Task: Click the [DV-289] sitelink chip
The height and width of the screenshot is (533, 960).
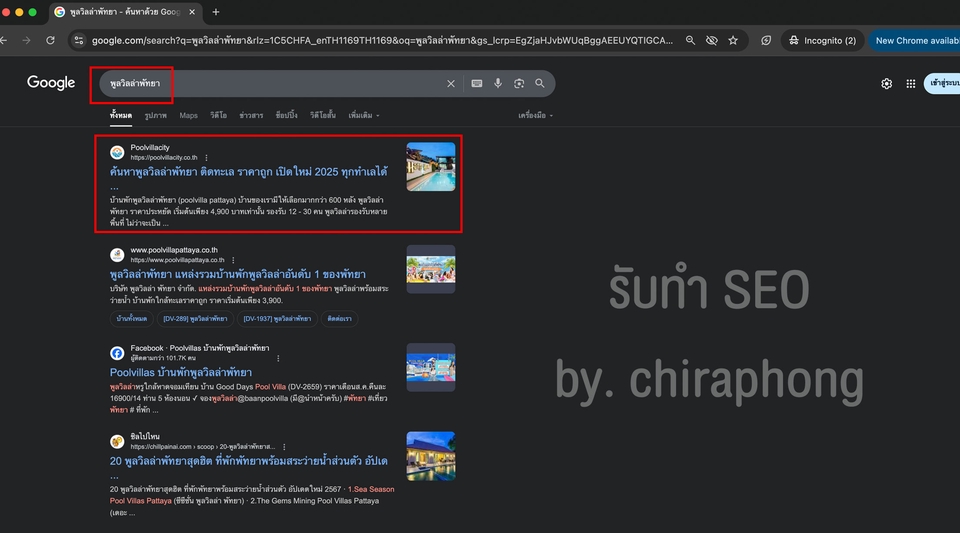Action: coord(195,319)
